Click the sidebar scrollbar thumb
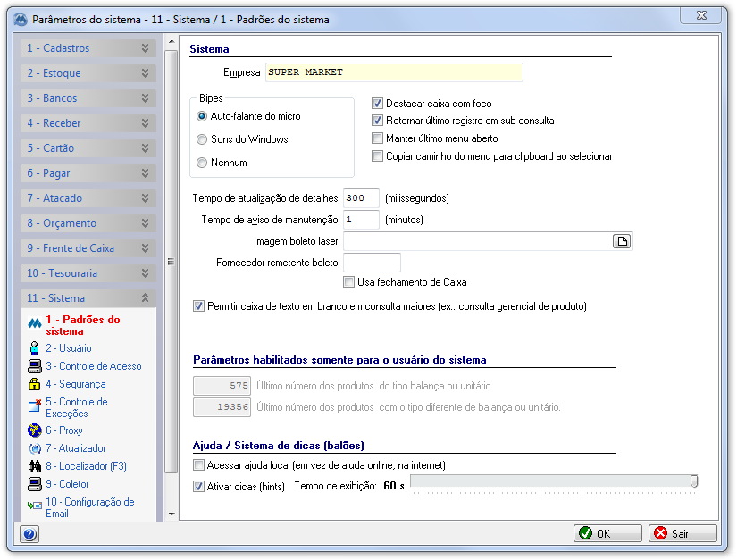Viewport: 737px width, 560px height. pyautogui.click(x=172, y=261)
